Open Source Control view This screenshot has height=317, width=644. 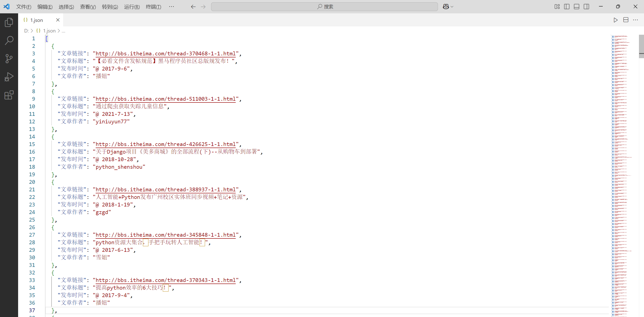pos(9,58)
